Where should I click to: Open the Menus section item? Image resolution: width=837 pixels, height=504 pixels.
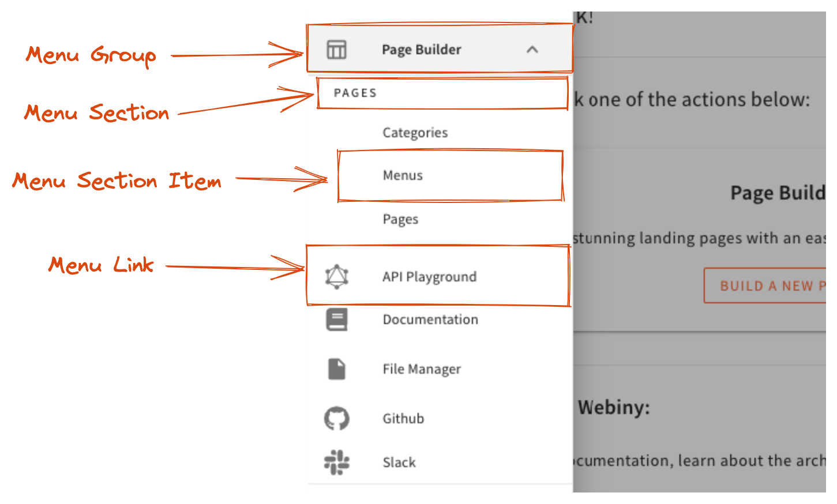403,175
